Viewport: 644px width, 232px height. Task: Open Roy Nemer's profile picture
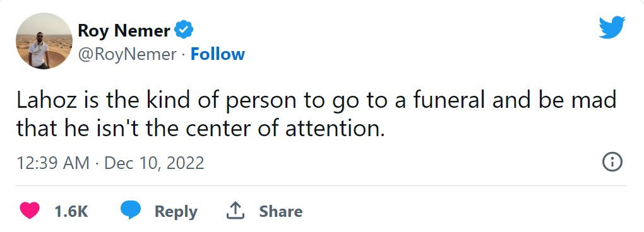[x=44, y=41]
